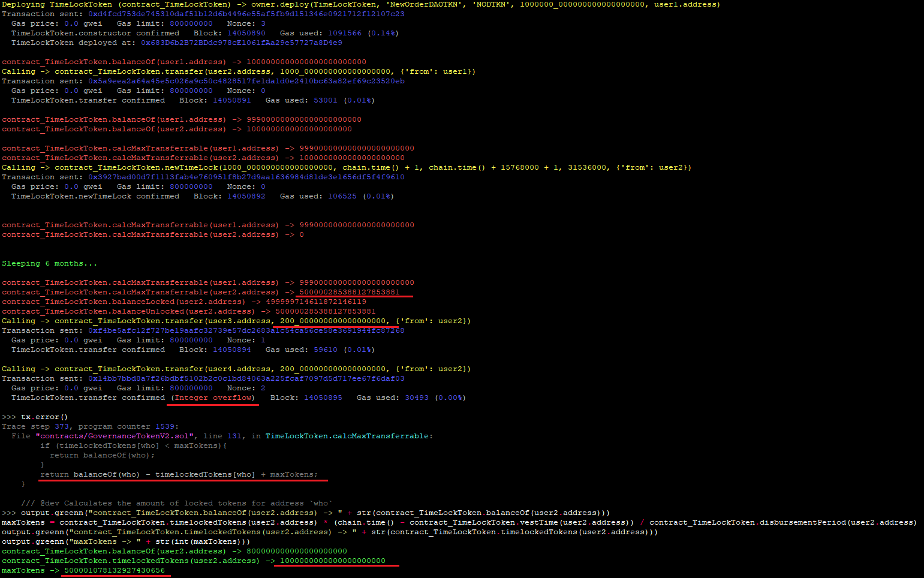The width and height of the screenshot is (924, 578).
Task: Click the transaction hash starting 0x14bb7bbd
Action: 246,378
